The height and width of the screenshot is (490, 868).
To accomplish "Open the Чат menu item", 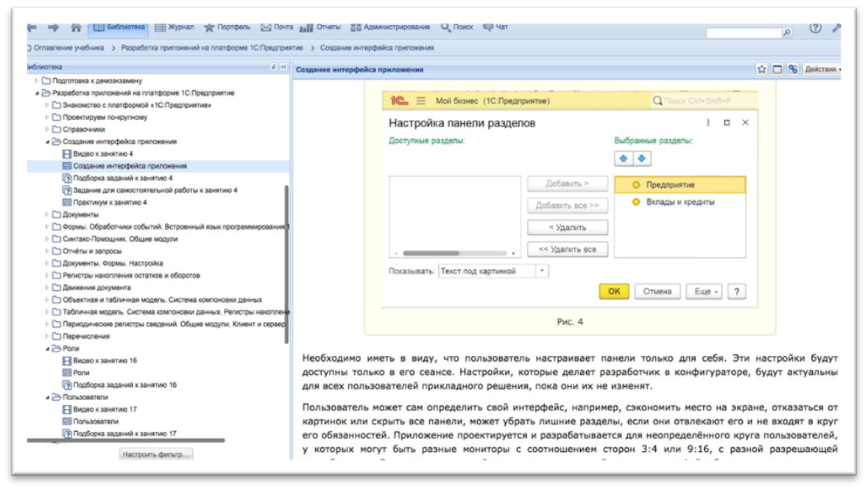I will (495, 27).
